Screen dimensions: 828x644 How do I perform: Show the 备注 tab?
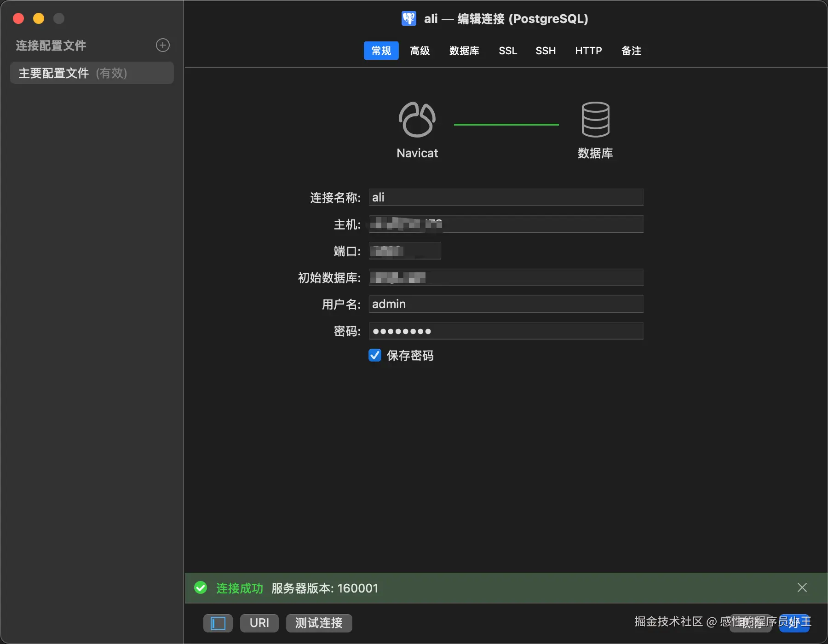click(632, 51)
